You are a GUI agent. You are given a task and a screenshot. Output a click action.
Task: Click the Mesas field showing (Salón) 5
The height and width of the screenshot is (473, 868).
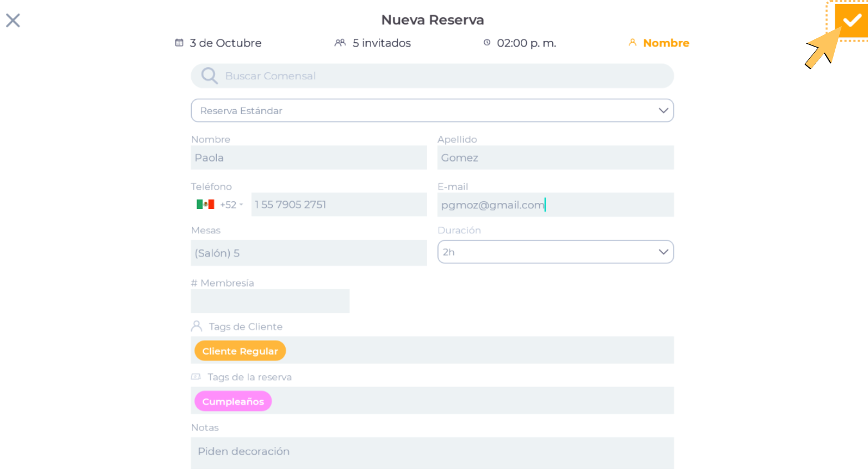(x=308, y=253)
